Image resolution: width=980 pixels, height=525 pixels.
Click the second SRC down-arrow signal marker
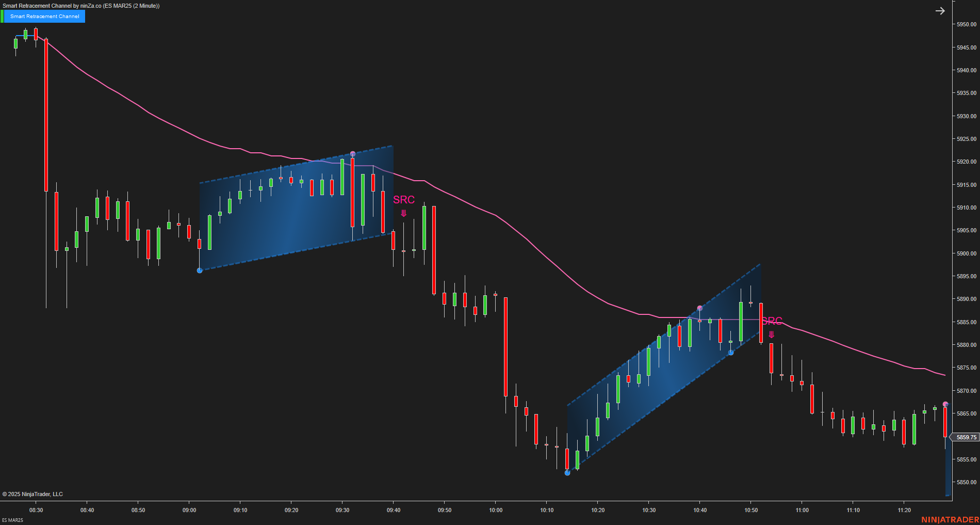[x=771, y=333]
